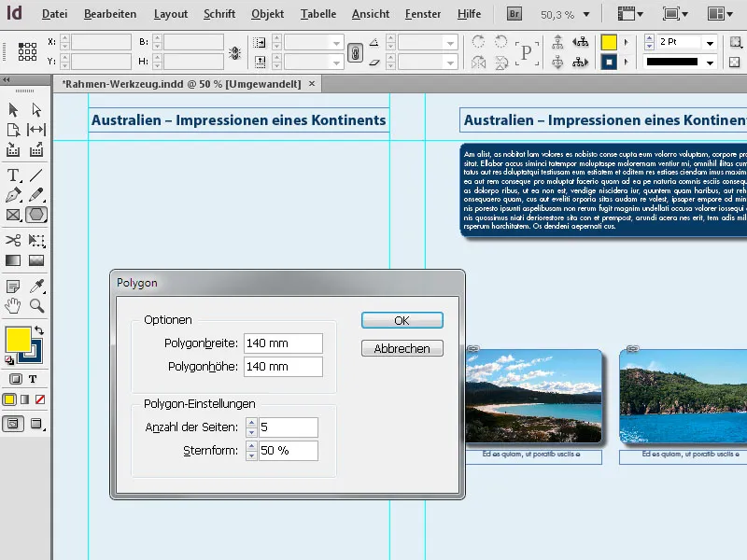Click rotate 90° counter-clockwise icon
The width and height of the screenshot is (747, 560).
pyautogui.click(x=500, y=42)
